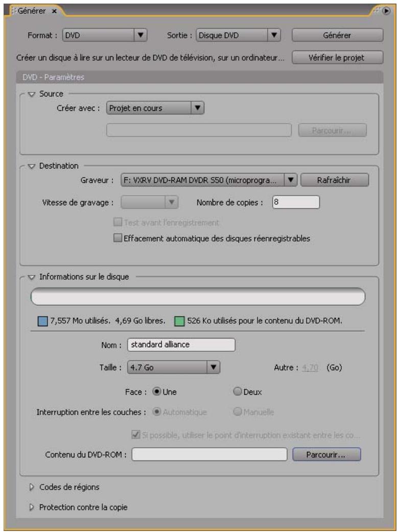Screen dimensions: 398x532
Task: Open the Vitesse de gravage dropdown
Action: pos(149,203)
